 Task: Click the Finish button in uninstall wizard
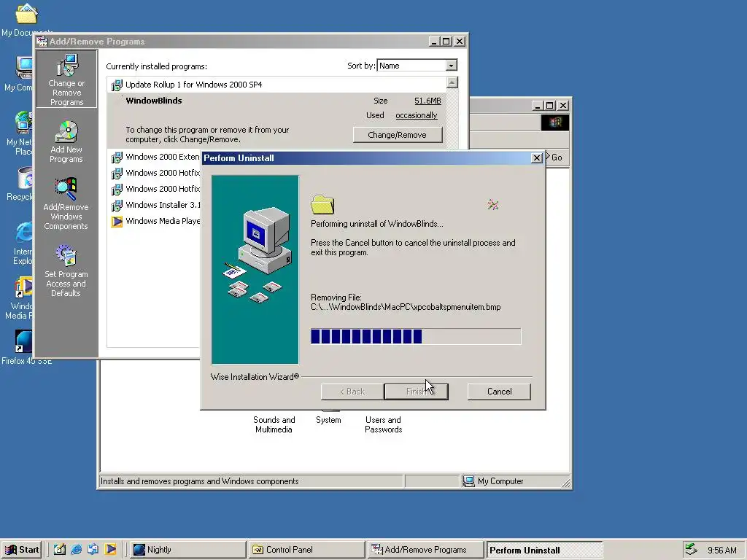416,392
